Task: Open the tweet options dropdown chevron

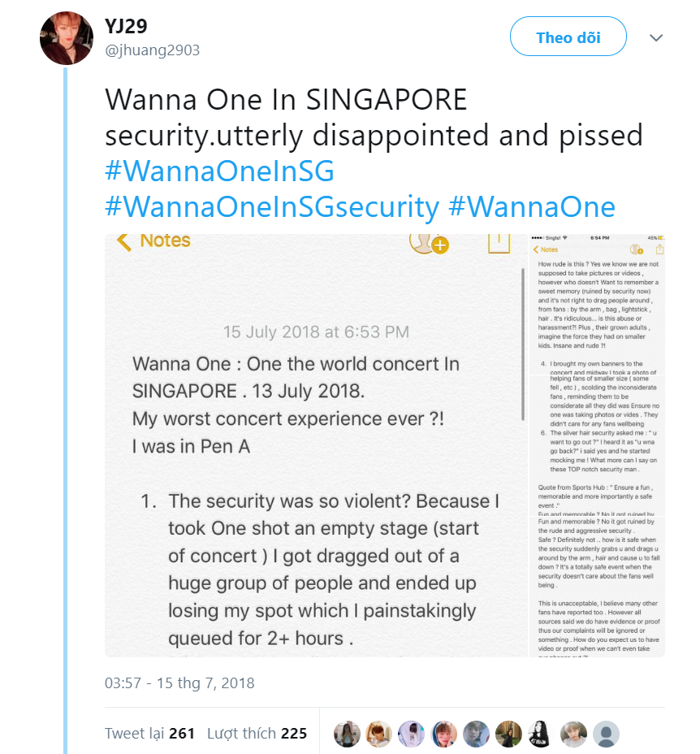Action: tap(656, 38)
